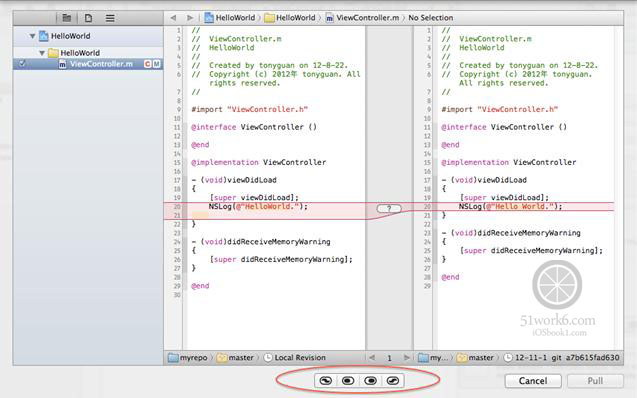The image size is (637, 398).
Task: Click left pane didReceiveMemoryWarning method line
Action: (261, 242)
